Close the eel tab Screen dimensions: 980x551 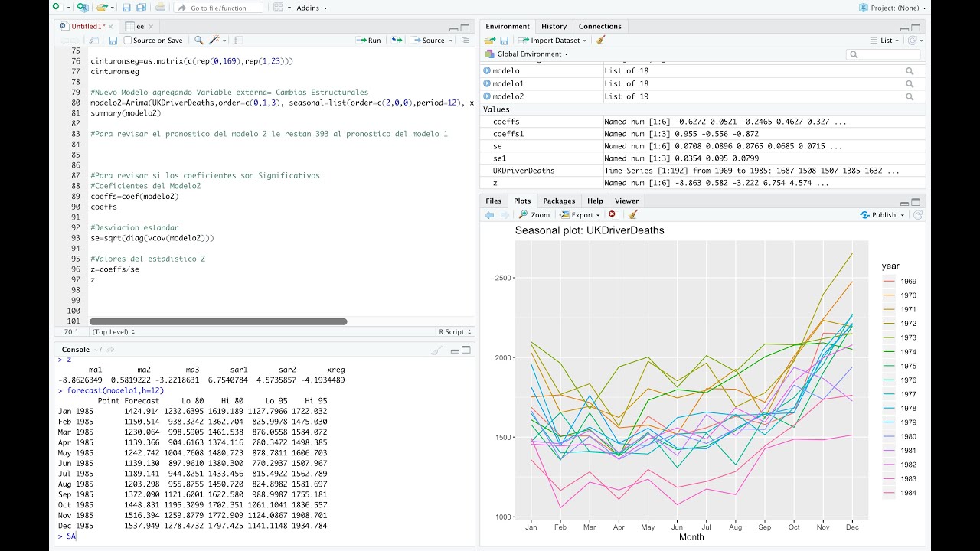(x=152, y=26)
